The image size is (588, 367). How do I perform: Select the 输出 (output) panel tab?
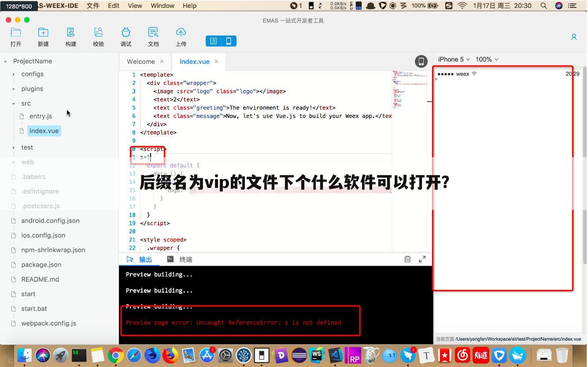140,259
